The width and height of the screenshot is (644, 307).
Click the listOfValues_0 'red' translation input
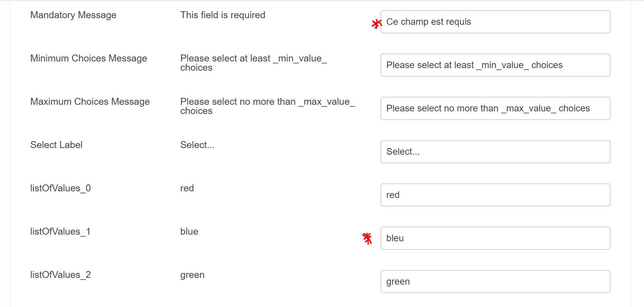tap(495, 195)
